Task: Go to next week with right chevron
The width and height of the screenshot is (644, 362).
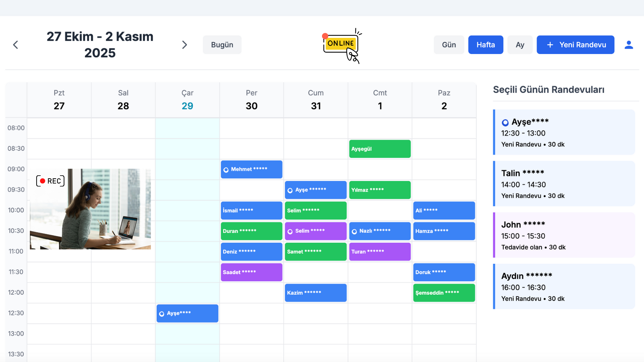Action: 184,45
